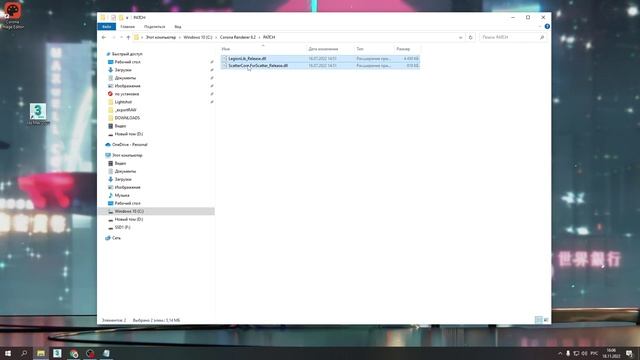Click the forward navigation arrow in Explorer
This screenshot has width=640, height=360.
coord(113,37)
